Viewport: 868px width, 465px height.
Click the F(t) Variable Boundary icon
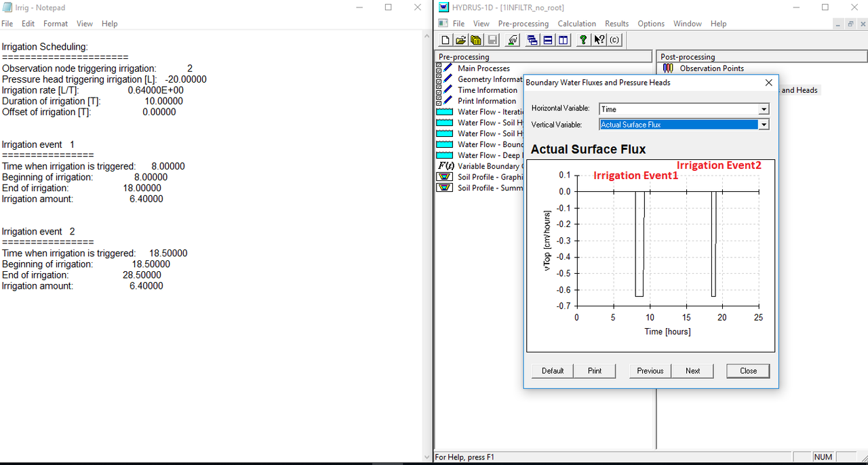pyautogui.click(x=446, y=166)
